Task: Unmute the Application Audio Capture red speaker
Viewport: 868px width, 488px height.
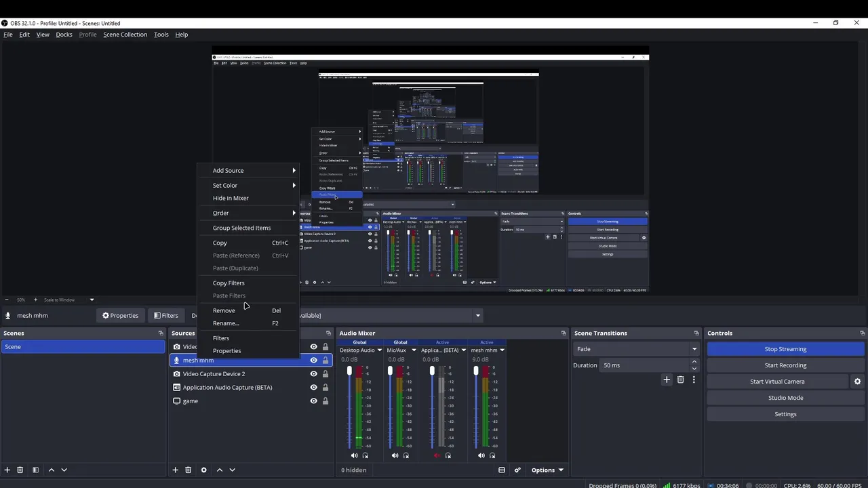Action: coord(437,455)
